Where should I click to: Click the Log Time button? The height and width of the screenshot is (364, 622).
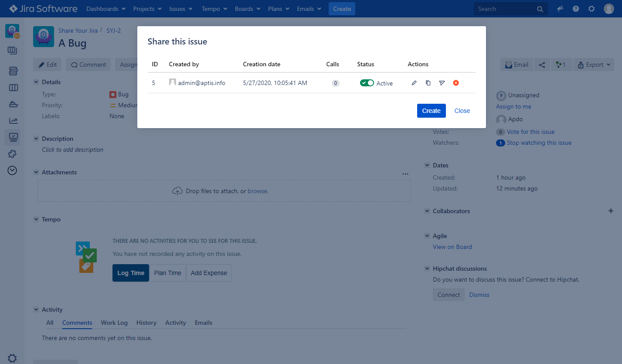click(x=130, y=273)
